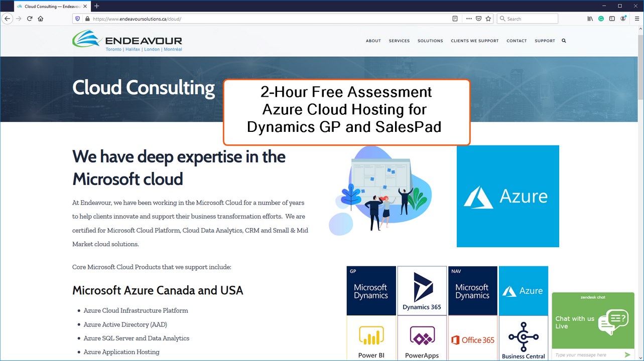Go back to the previous page
644x361 pixels.
[7, 19]
